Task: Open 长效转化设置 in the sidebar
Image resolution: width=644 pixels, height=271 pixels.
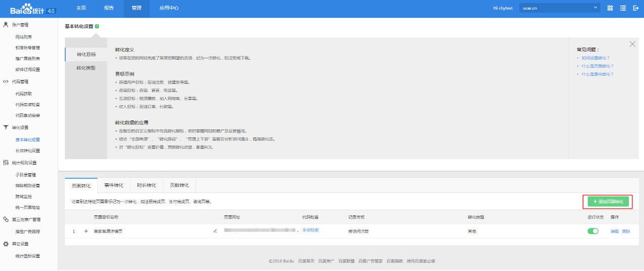Action: (28, 150)
